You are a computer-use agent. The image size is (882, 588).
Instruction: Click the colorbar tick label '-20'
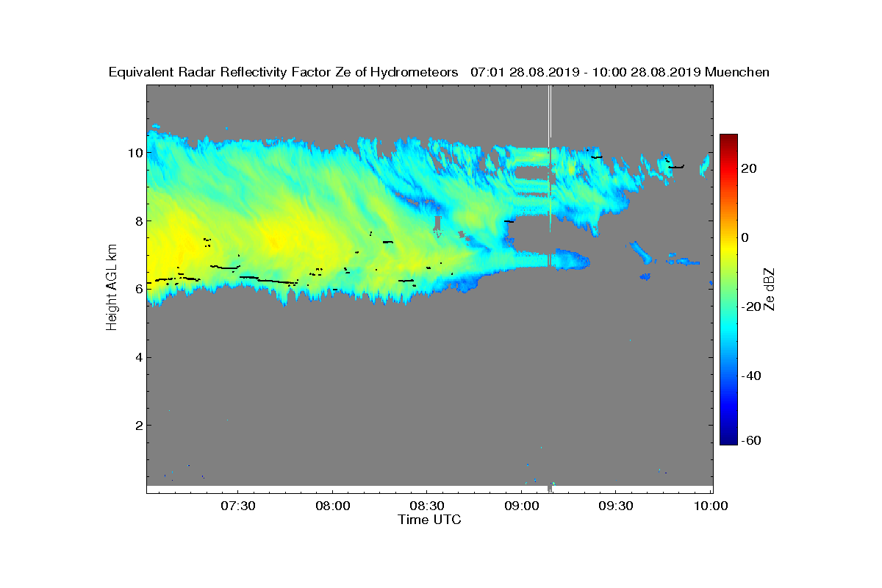752,306
